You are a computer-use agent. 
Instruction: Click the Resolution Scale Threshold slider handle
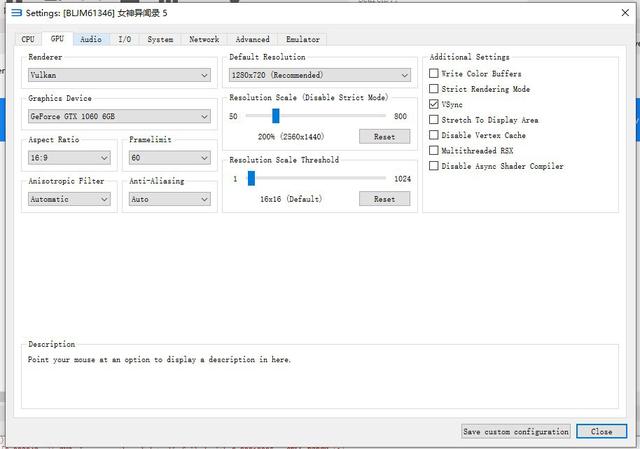click(x=251, y=178)
